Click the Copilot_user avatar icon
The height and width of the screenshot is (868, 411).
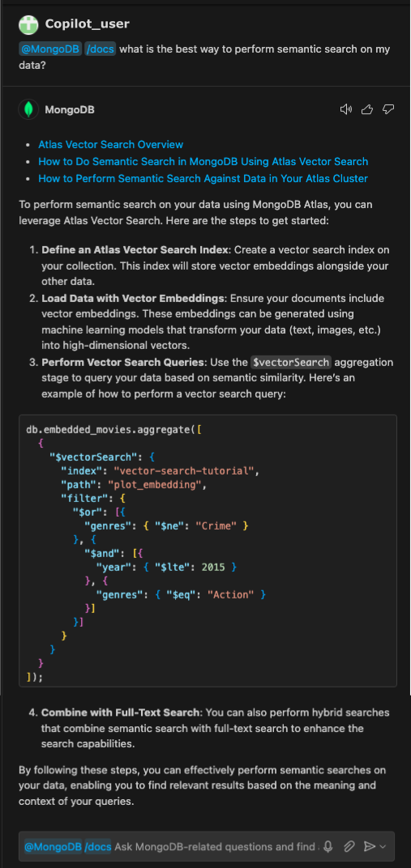pyautogui.click(x=28, y=24)
